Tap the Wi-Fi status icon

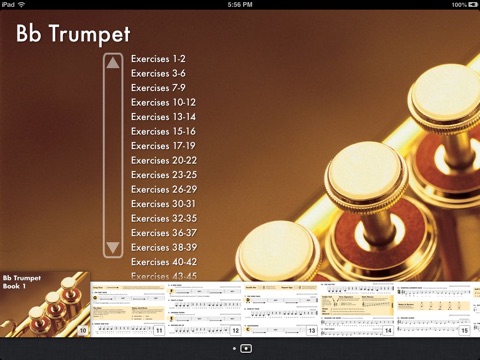click(22, 5)
